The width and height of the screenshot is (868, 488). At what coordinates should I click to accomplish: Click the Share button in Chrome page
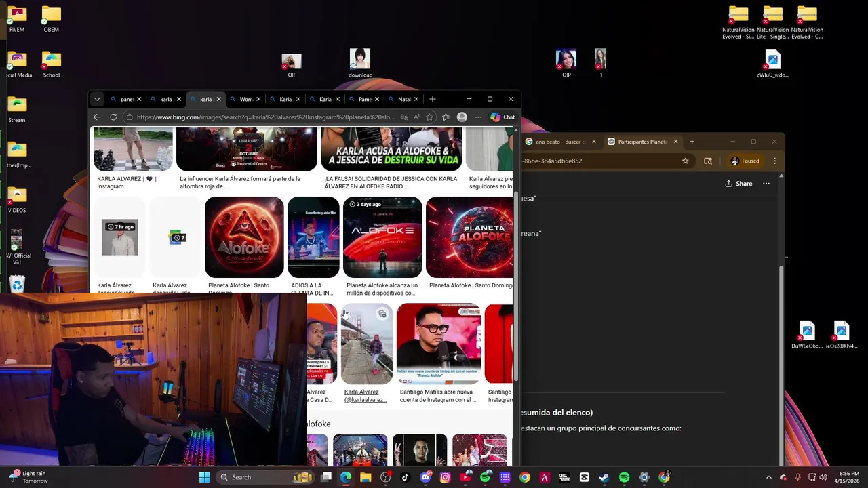click(738, 184)
